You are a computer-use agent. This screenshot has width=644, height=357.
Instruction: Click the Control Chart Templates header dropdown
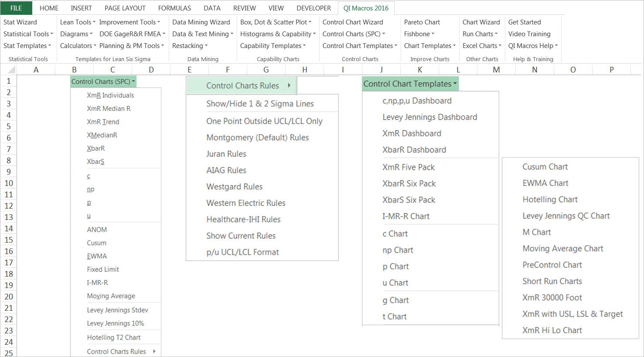(410, 84)
